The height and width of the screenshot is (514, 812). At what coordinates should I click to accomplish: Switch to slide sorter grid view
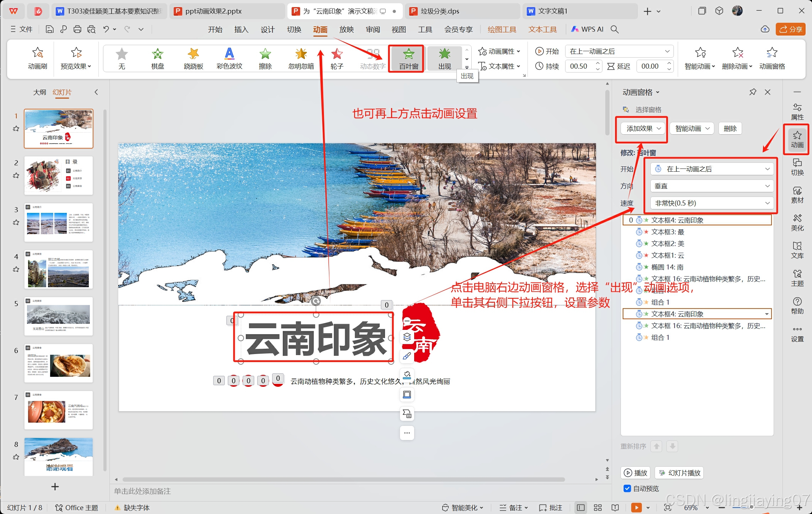tap(598, 508)
